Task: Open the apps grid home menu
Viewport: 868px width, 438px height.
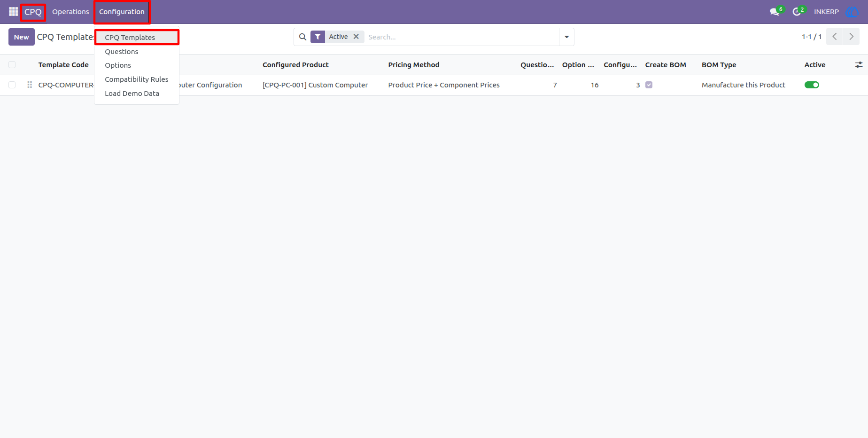Action: point(13,12)
